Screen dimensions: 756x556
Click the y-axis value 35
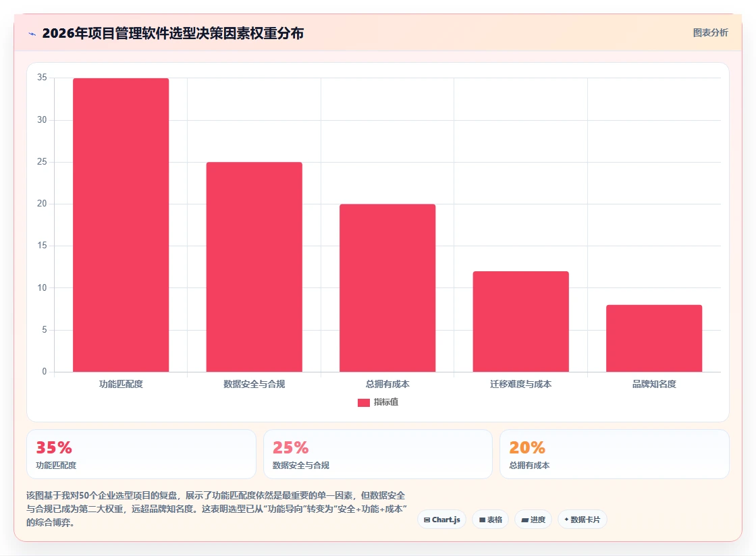click(x=42, y=78)
